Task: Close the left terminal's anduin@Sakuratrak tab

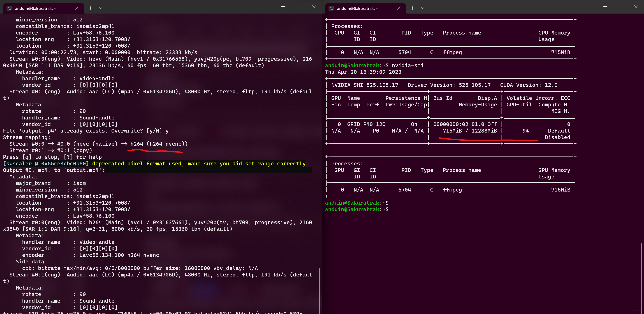Action: (76, 8)
